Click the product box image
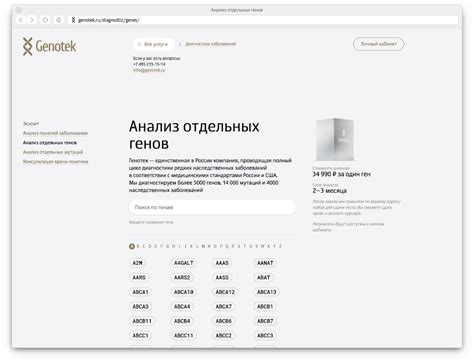 [x=334, y=139]
